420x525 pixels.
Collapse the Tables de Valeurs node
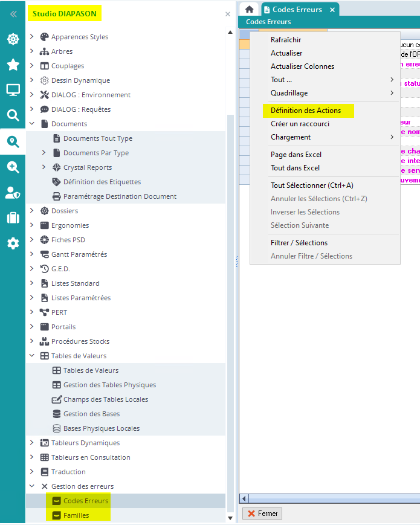32,356
